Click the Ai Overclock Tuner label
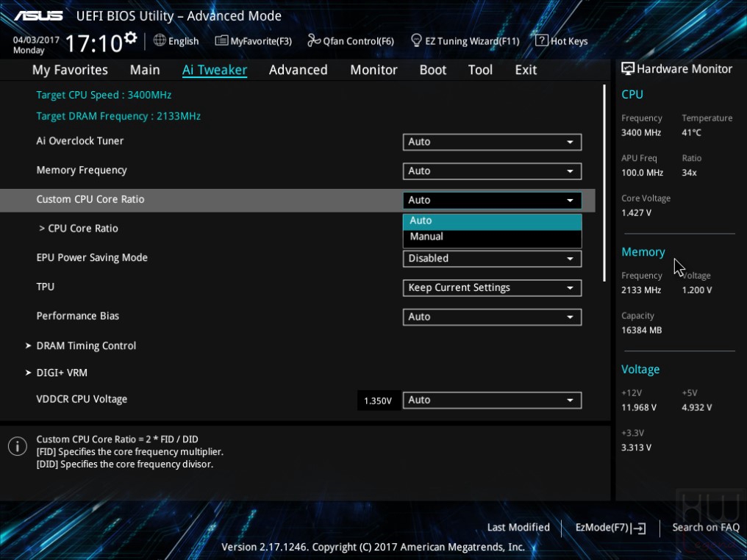747x560 pixels. point(80,141)
